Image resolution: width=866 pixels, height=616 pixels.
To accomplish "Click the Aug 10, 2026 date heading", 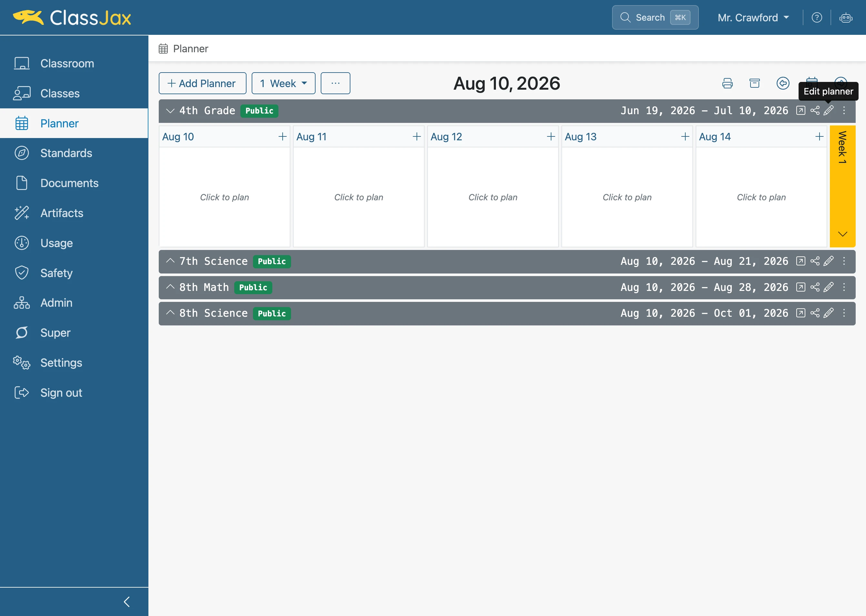I will 507,84.
